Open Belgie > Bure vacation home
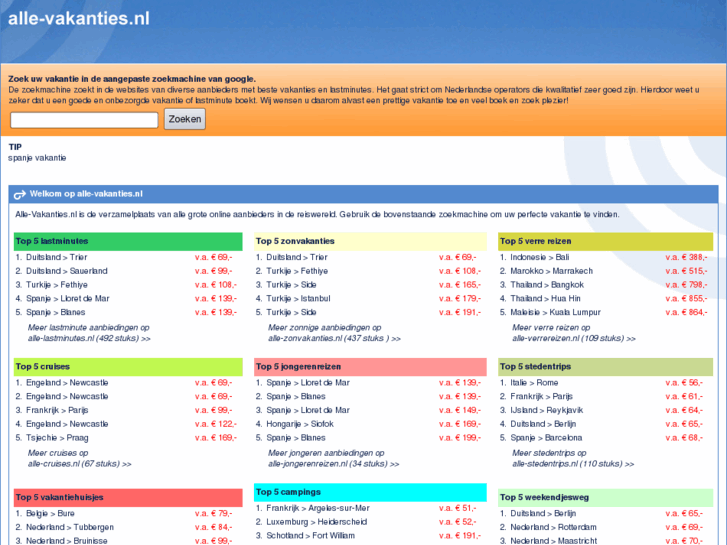 [50, 514]
